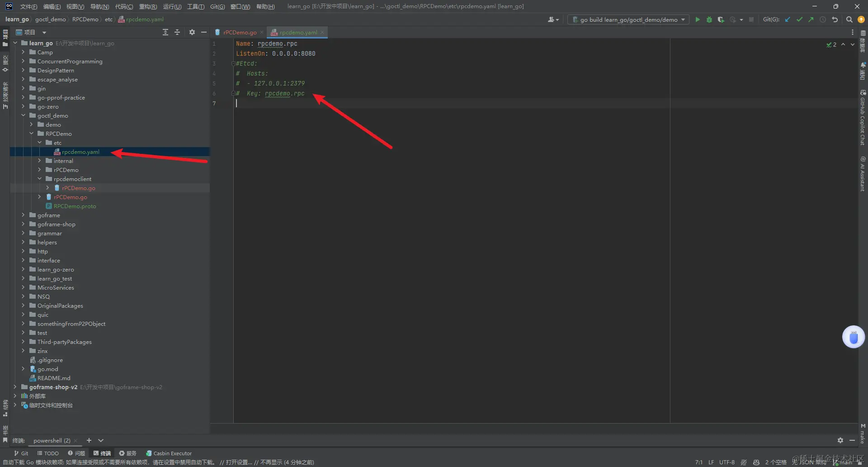Collapse all in project tree
868x467 pixels.
[x=177, y=32]
